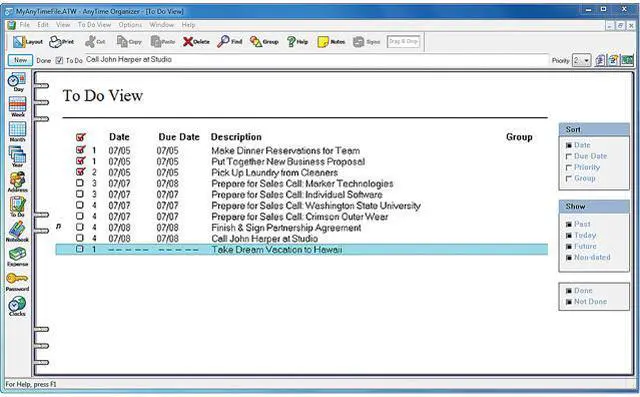
Task: Open the Help menu
Action: [x=188, y=25]
